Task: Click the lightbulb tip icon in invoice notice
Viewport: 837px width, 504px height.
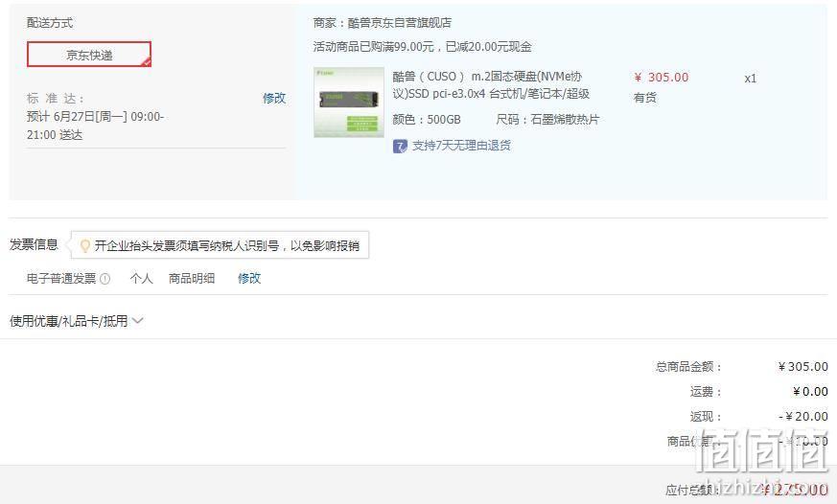Action: pyautogui.click(x=84, y=245)
